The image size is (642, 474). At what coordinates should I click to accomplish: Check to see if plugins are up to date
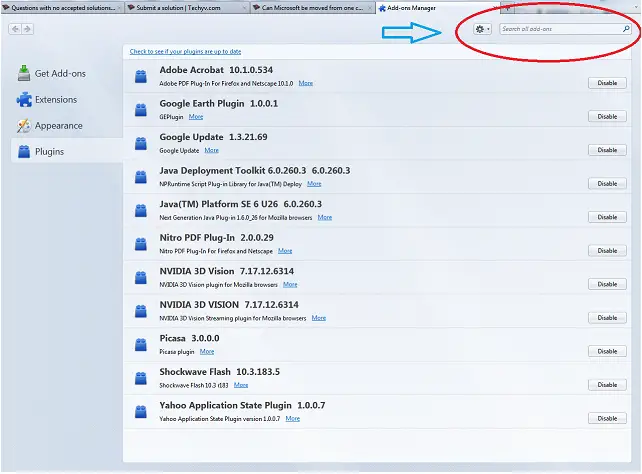tap(185, 52)
